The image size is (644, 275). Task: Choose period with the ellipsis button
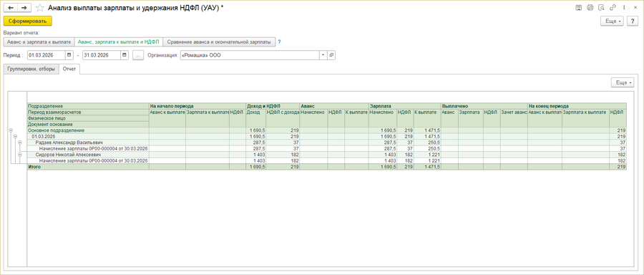point(139,55)
